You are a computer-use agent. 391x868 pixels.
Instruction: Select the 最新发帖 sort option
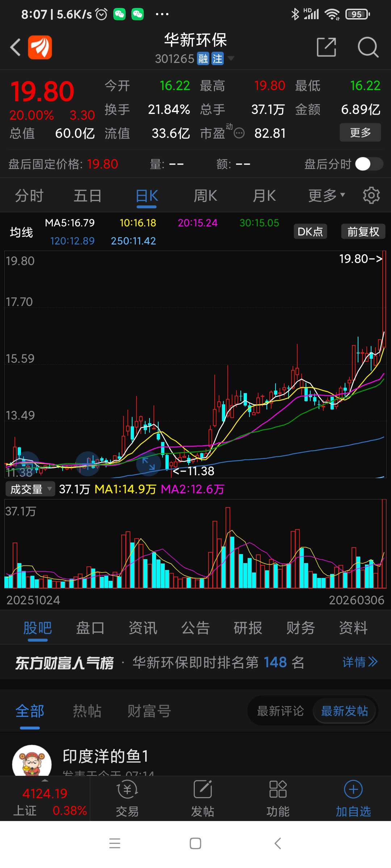click(345, 711)
